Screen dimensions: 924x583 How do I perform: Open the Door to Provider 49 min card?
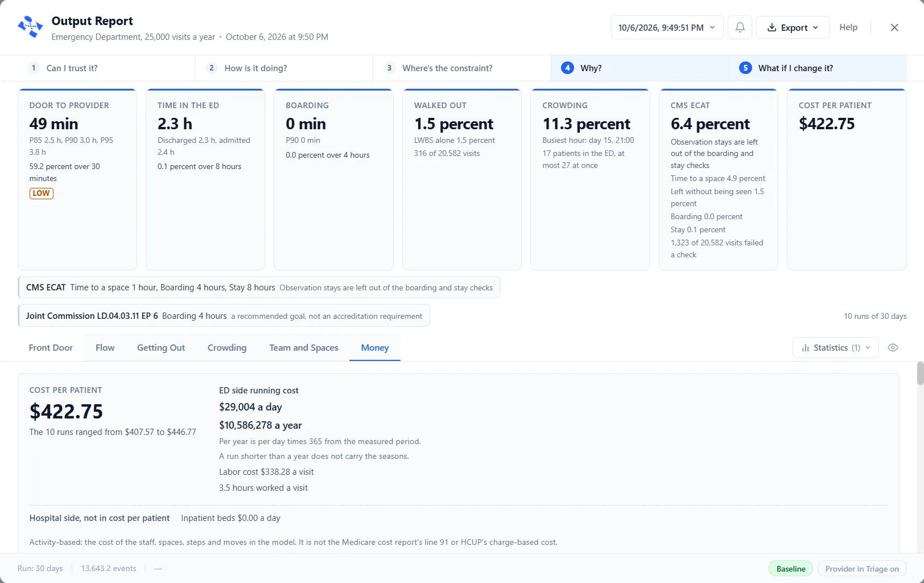coord(77,179)
